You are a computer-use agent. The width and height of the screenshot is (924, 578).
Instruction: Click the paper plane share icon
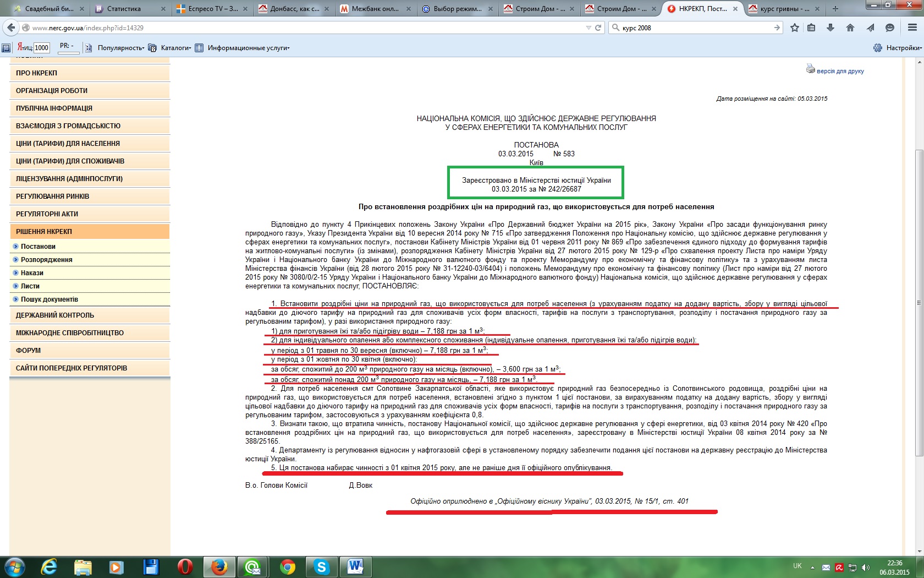(870, 28)
